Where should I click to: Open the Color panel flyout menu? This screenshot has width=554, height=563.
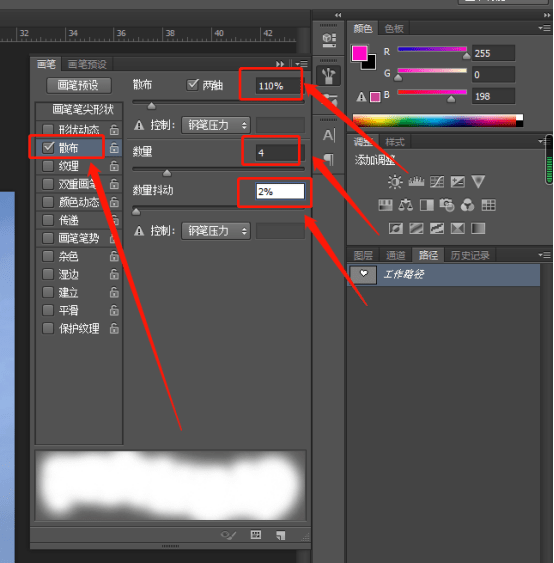544,28
